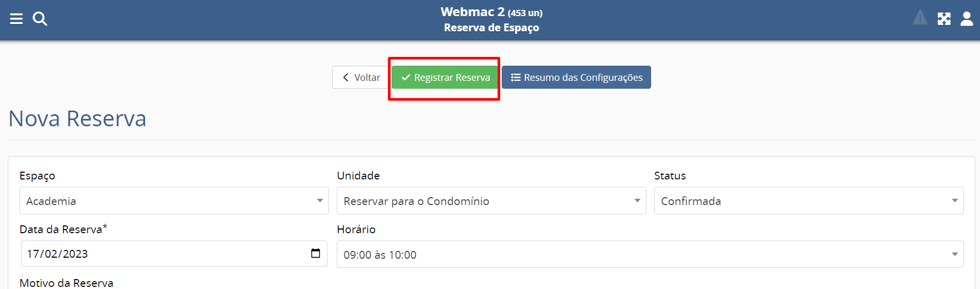The height and width of the screenshot is (289, 980).
Task: Toggle fullscreen with the expand icon
Action: click(x=944, y=19)
